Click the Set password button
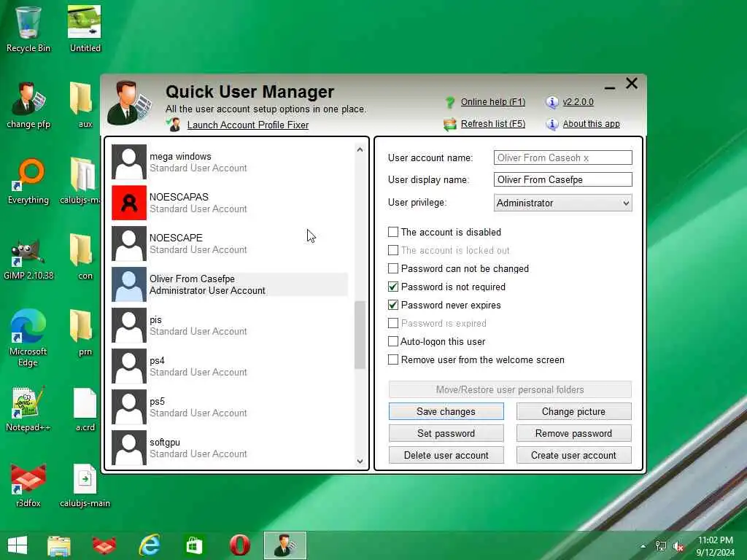The image size is (747, 560). click(x=446, y=433)
